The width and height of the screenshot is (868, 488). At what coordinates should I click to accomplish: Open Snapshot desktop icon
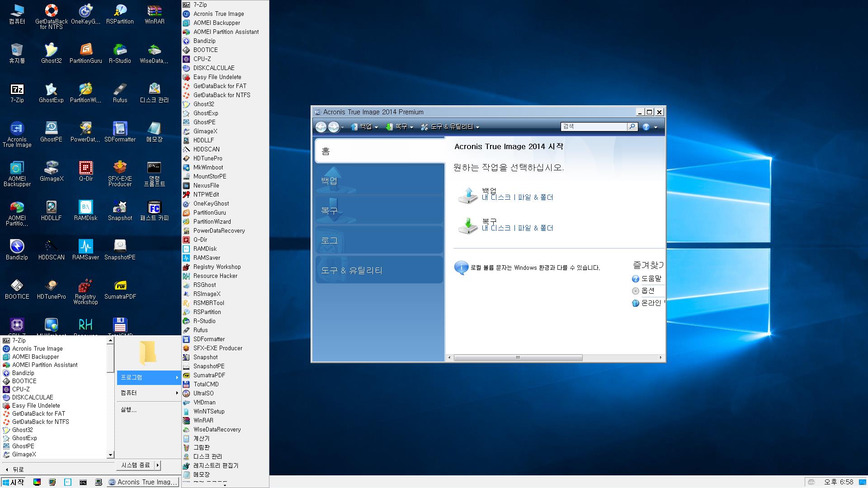(120, 211)
